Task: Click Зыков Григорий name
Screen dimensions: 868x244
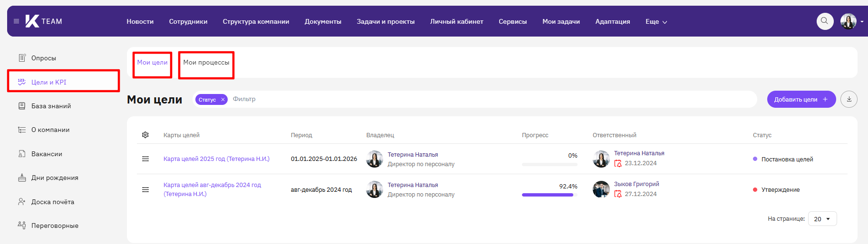Action: click(x=637, y=184)
